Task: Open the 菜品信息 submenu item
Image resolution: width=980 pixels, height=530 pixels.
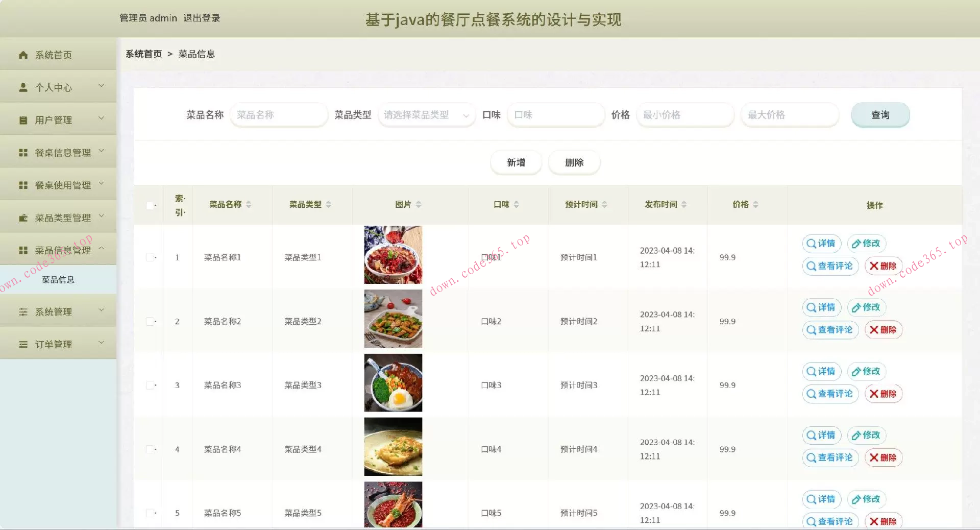Action: pos(58,279)
